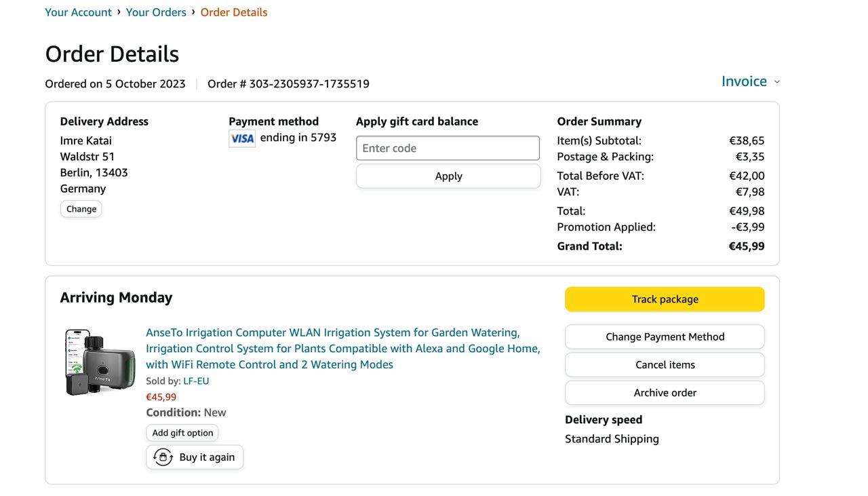This screenshot has width=868, height=496.
Task: Change the delivery address
Action: (x=81, y=209)
